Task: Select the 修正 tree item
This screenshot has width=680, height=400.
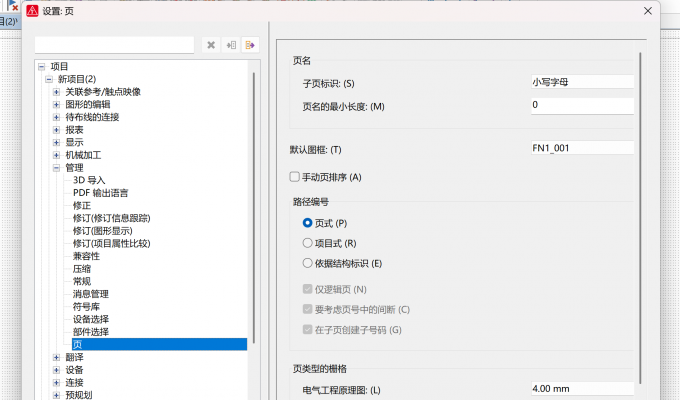Action: pyautogui.click(x=82, y=206)
